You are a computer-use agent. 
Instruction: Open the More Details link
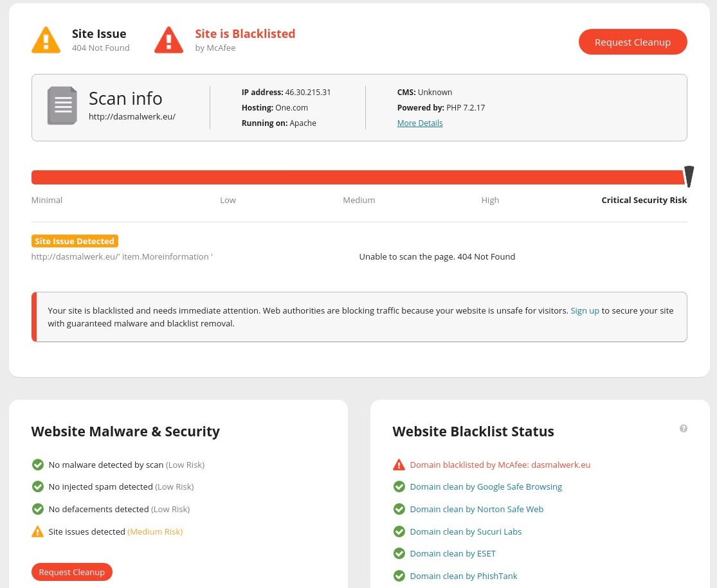(x=420, y=123)
